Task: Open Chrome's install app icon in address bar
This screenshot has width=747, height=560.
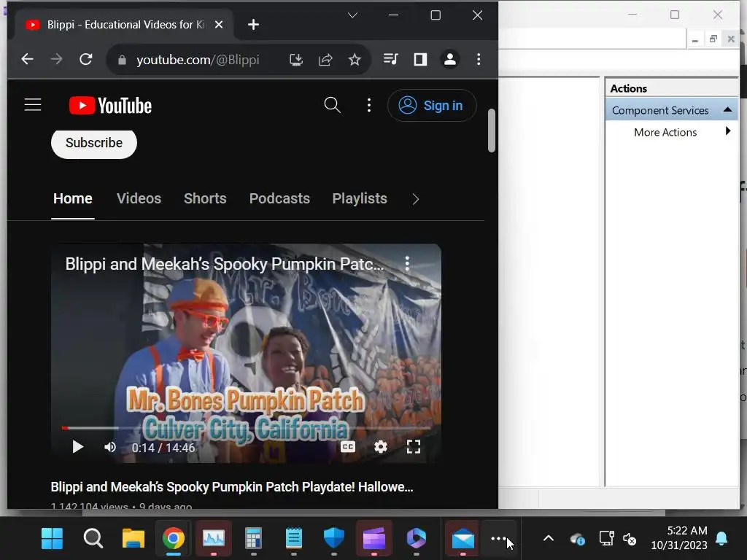Action: click(296, 60)
